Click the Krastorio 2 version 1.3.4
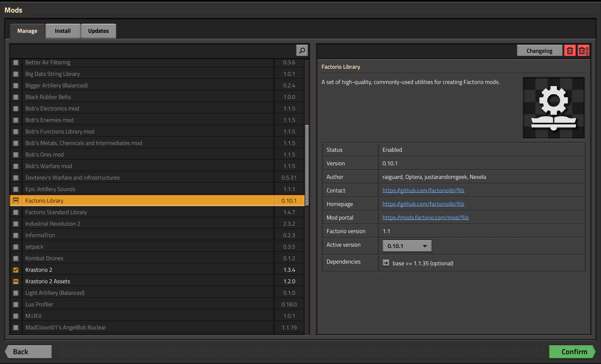Image resolution: width=601 pixels, height=364 pixels. pyautogui.click(x=289, y=270)
